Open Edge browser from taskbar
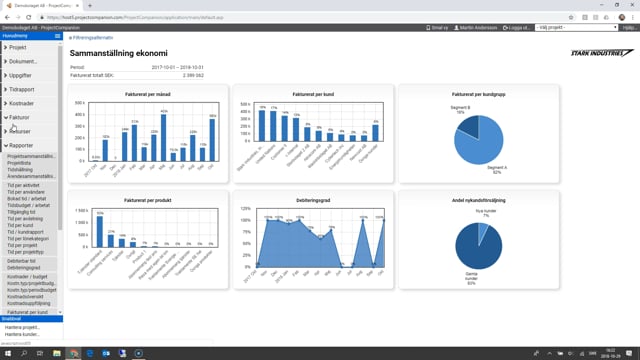The width and height of the screenshot is (640, 360). (x=90, y=353)
